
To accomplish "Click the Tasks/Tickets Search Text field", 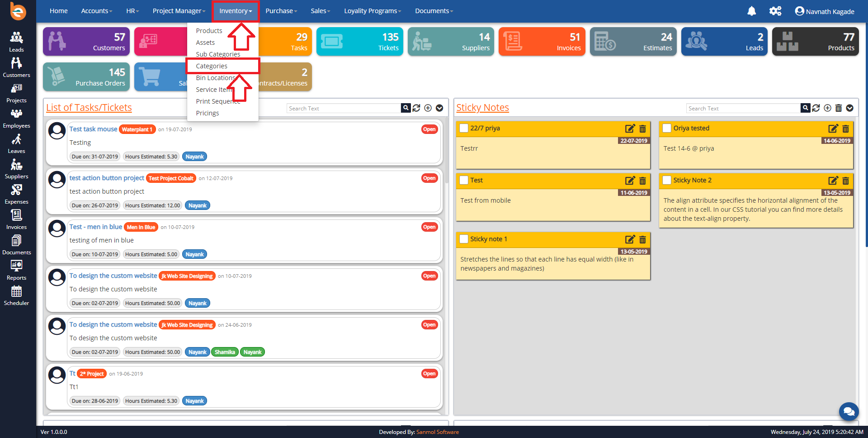I will click(344, 108).
